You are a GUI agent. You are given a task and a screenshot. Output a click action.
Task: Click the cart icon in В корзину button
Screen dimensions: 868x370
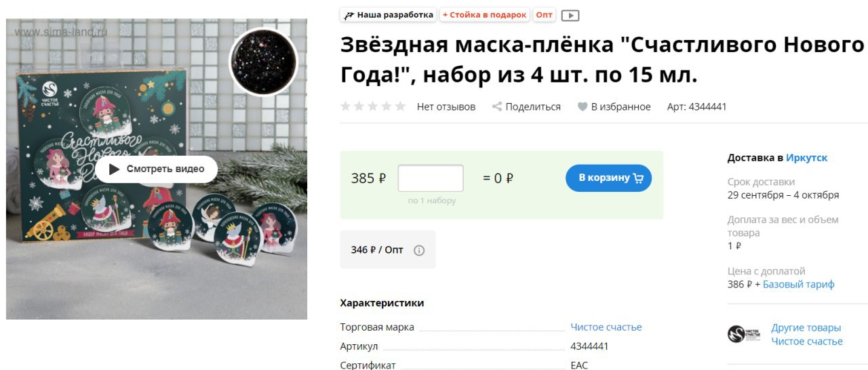pyautogui.click(x=638, y=178)
